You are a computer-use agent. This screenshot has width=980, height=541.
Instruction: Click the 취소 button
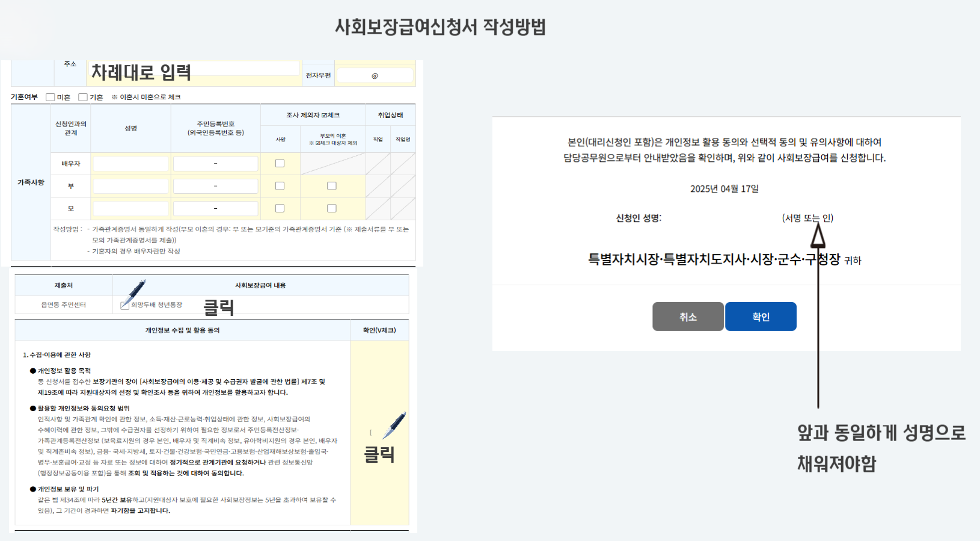pyautogui.click(x=688, y=317)
